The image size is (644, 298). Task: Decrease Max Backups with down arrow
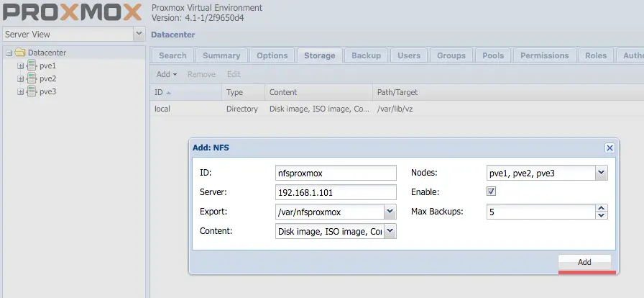[602, 215]
